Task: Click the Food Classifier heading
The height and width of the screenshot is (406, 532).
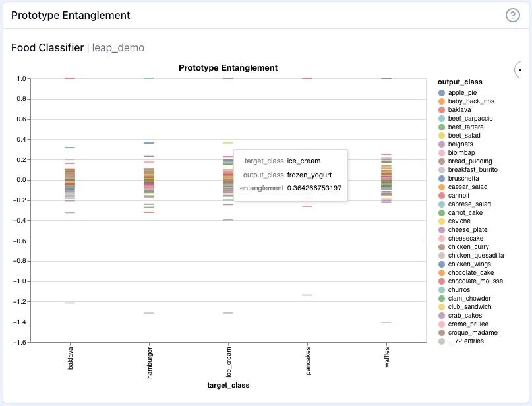Action: click(47, 48)
